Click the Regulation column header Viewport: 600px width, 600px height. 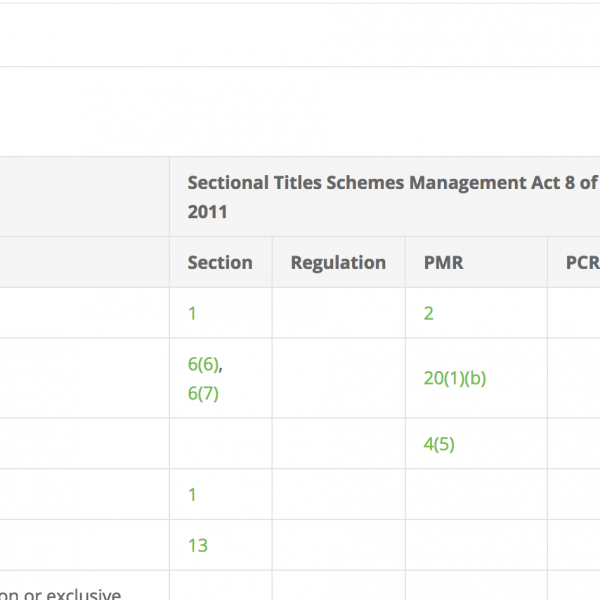point(338,263)
